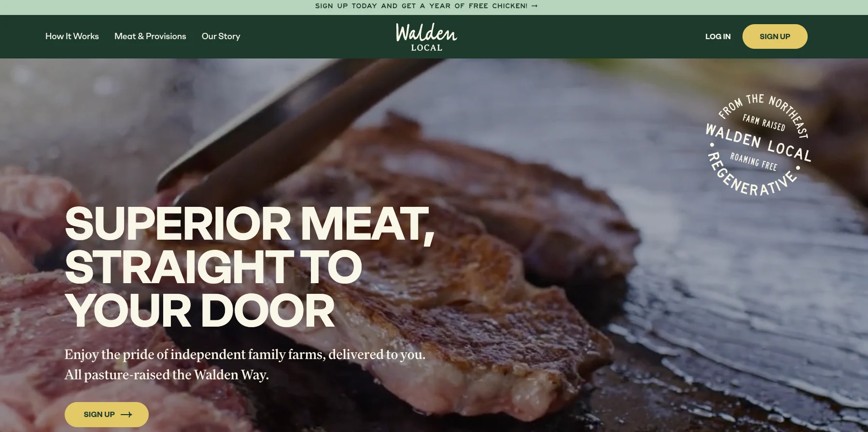The width and height of the screenshot is (868, 432).
Task: Open the Walden Local logo homepage link
Action: [426, 37]
